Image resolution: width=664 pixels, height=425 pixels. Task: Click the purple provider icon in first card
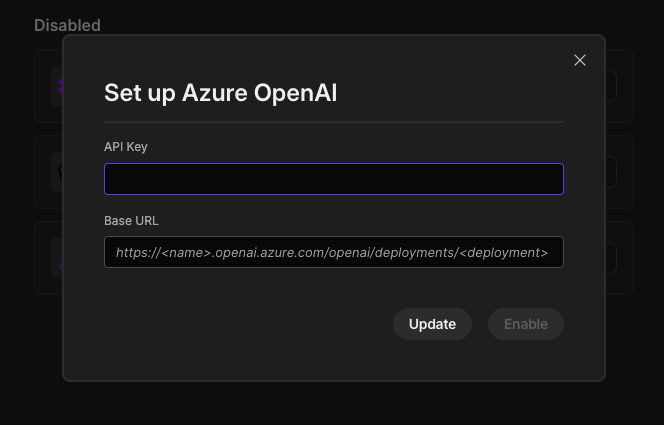click(60, 86)
